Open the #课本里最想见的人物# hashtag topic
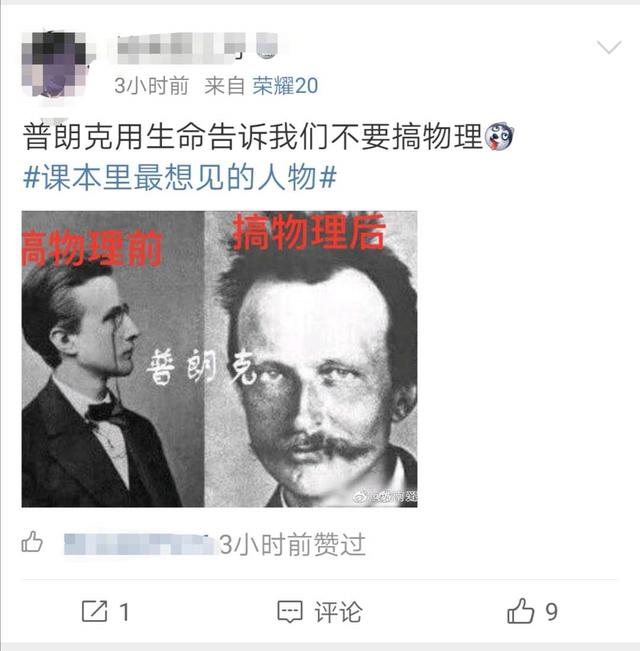 [180, 178]
